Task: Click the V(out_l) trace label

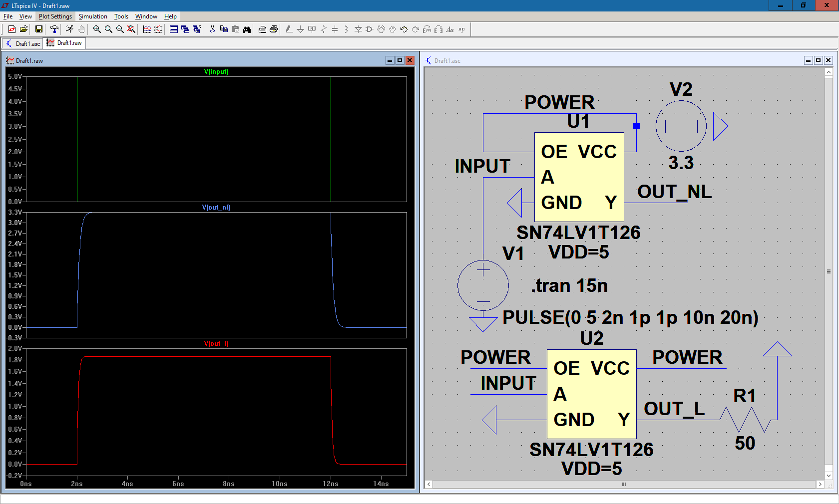Action: [x=216, y=344]
